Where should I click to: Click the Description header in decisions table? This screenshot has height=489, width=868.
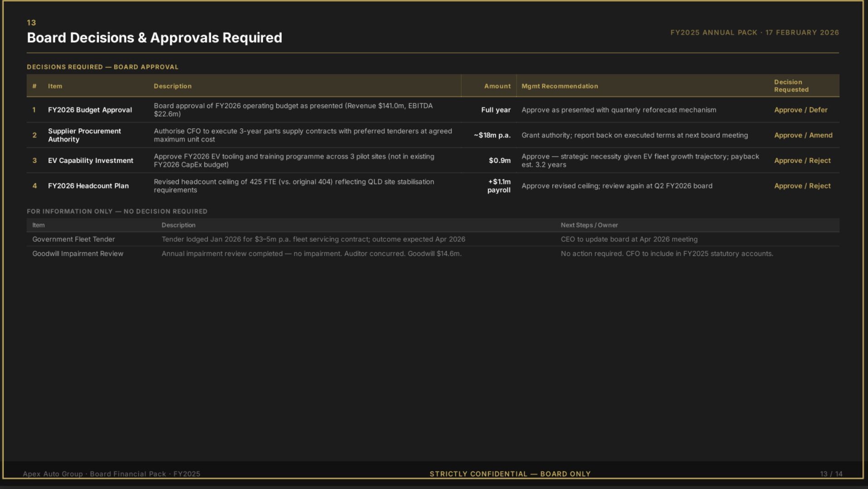click(172, 86)
